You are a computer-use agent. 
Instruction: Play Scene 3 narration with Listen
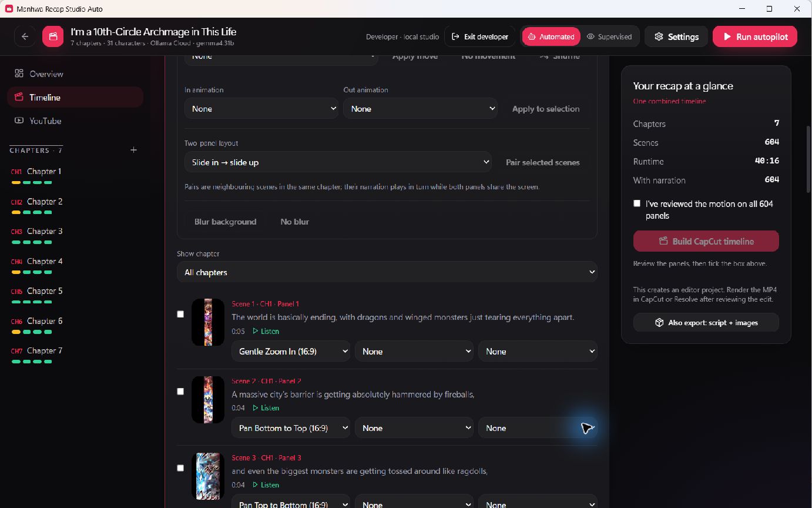point(266,485)
